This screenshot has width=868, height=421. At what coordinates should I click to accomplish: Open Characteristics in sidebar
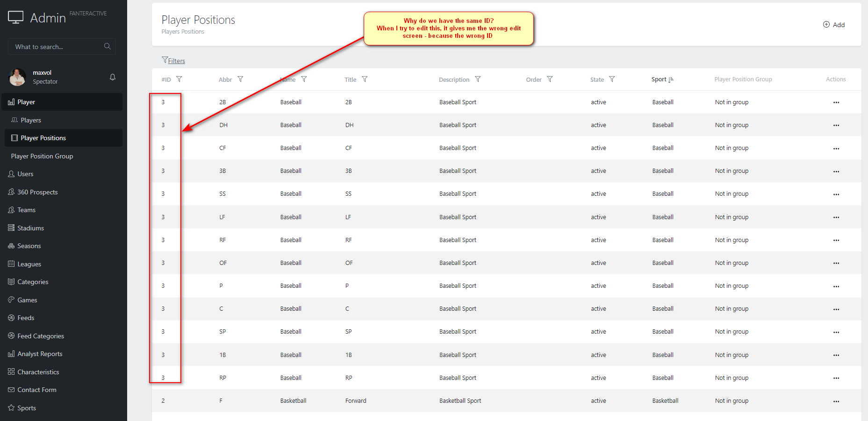[x=62, y=372]
